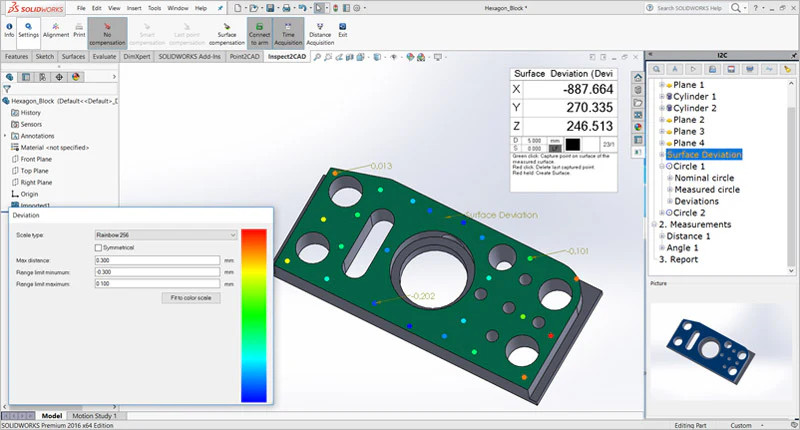
Task: Select Surface Deviation in I2C tree
Action: [x=704, y=155]
